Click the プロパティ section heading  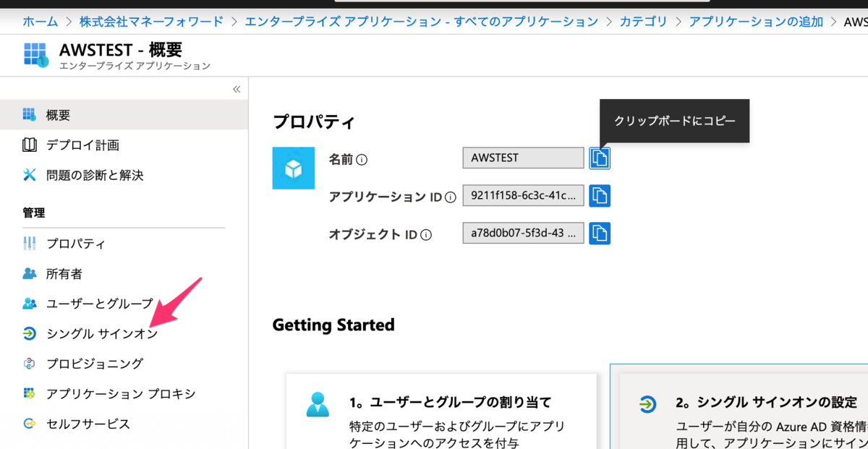(x=314, y=121)
